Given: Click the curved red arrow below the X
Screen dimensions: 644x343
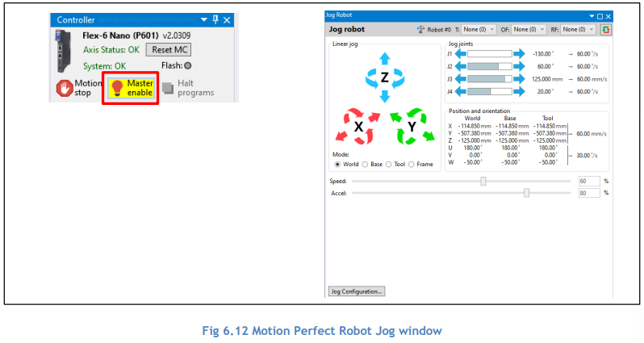Looking at the screenshot, I should (364, 136).
